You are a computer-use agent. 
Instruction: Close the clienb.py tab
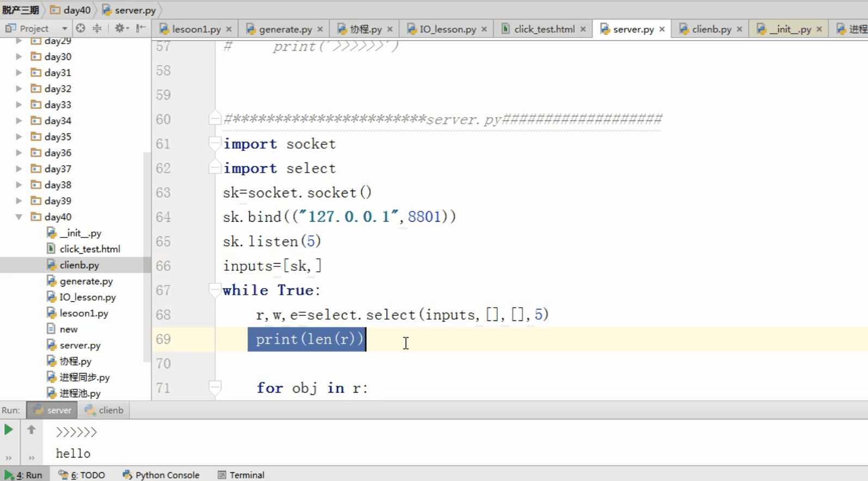point(740,29)
